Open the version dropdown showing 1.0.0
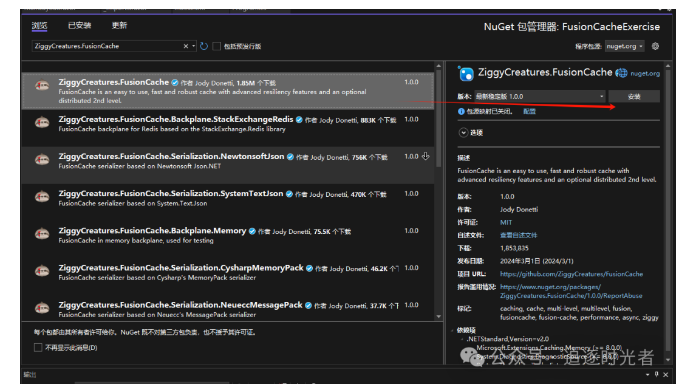This screenshot has height=390, width=685. click(540, 96)
